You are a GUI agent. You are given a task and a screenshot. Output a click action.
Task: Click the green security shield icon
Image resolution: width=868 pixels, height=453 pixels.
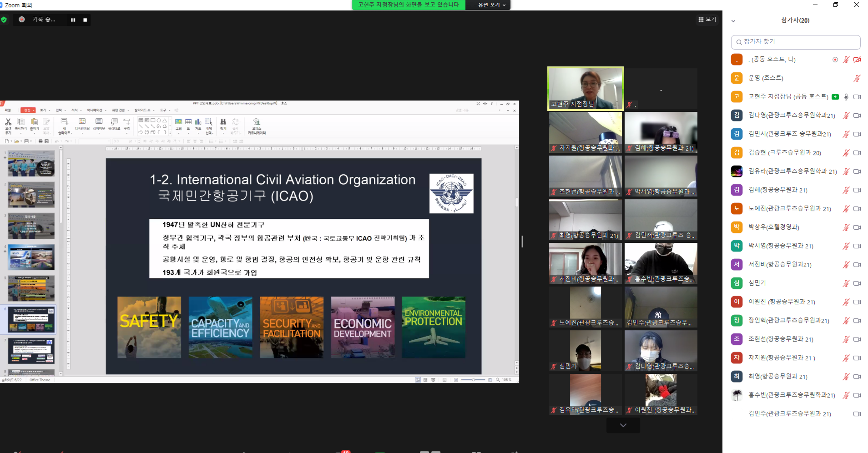(x=4, y=20)
